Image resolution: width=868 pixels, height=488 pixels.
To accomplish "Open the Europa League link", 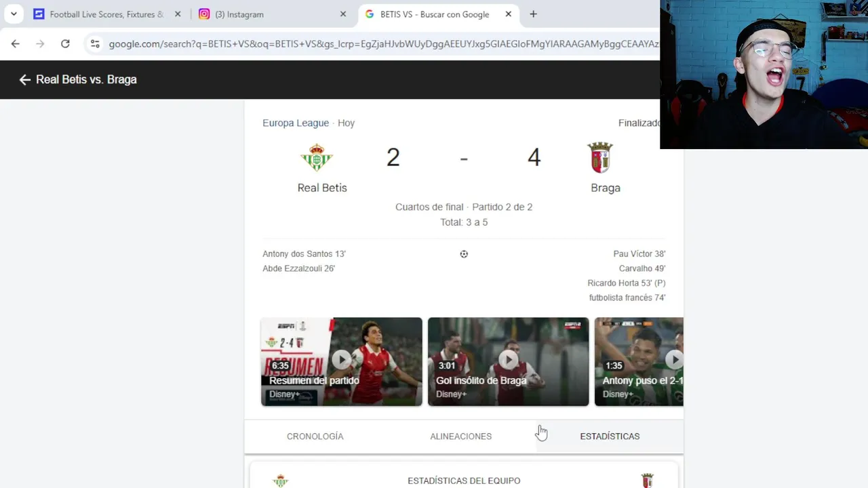I will 296,123.
